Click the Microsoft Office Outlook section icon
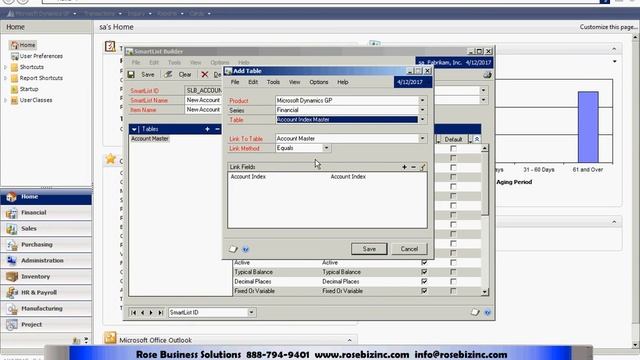This screenshot has height=360, width=640. pos(110,338)
